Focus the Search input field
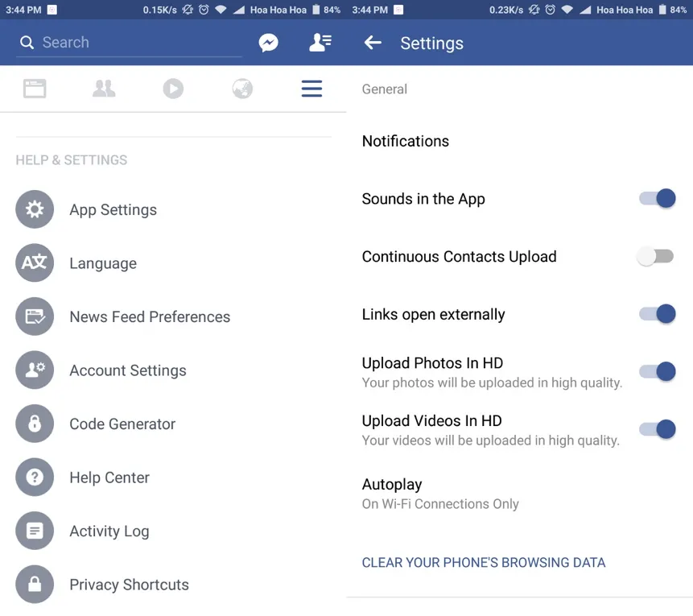Image resolution: width=693 pixels, height=616 pixels. click(129, 43)
